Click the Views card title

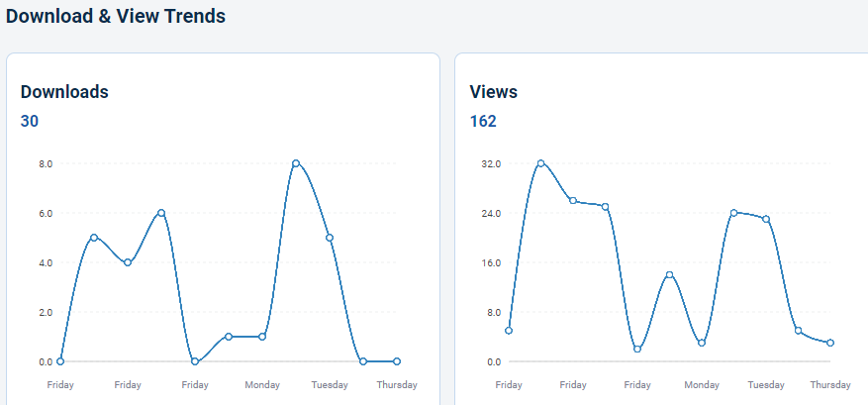click(x=493, y=92)
